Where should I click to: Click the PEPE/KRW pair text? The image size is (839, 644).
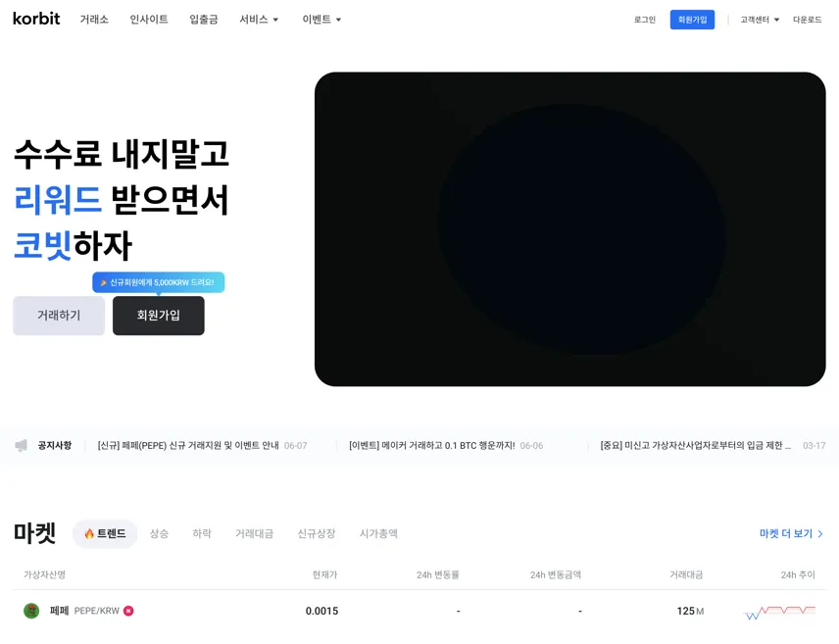tap(96, 611)
